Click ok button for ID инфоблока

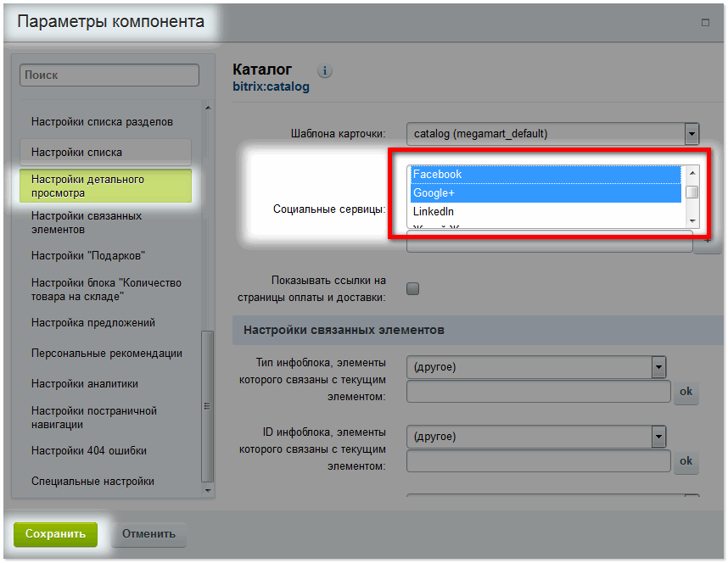pyautogui.click(x=686, y=461)
